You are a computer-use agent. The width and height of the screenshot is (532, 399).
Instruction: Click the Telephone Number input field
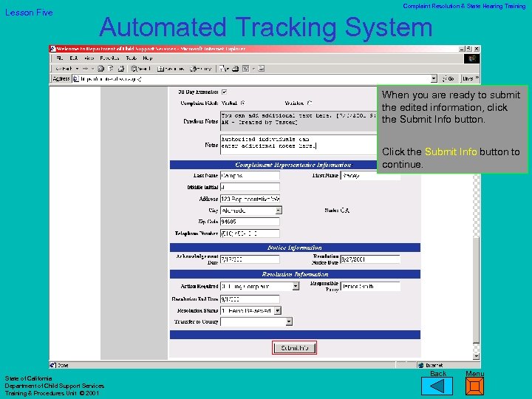(x=250, y=233)
